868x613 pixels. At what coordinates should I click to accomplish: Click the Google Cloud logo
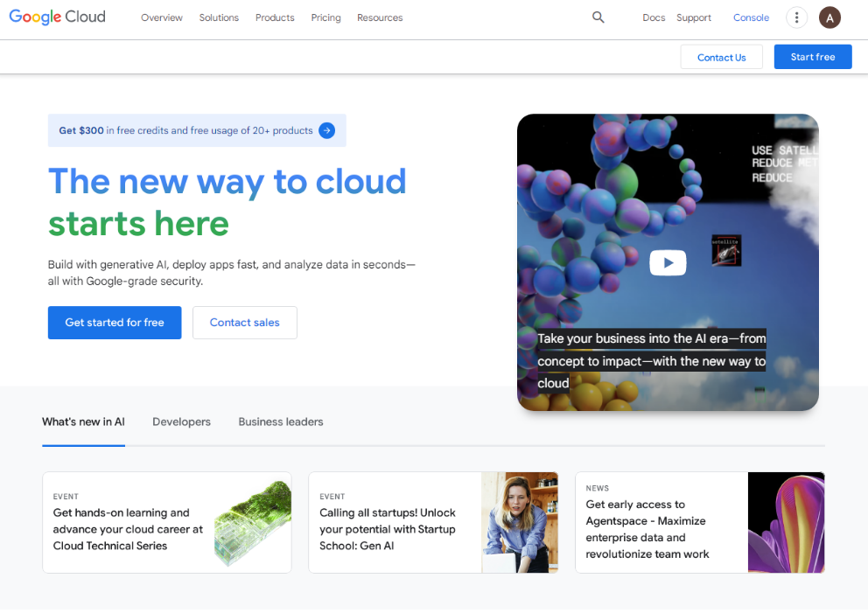click(x=58, y=17)
